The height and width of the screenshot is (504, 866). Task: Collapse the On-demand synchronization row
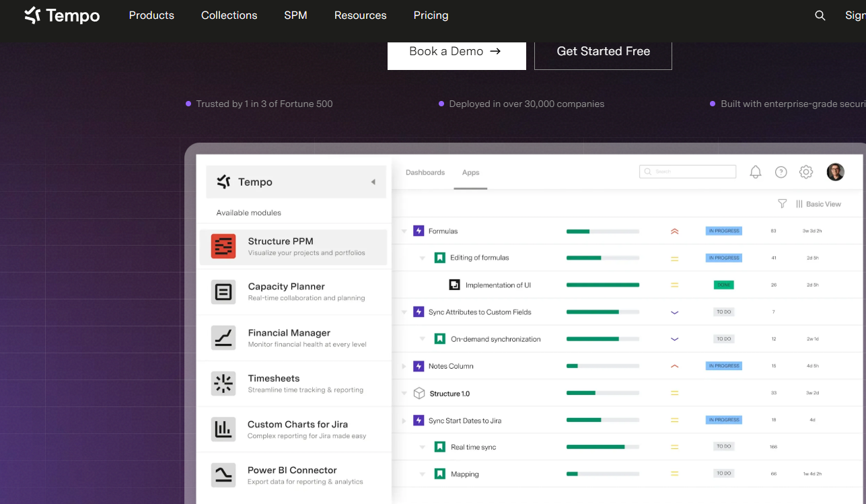pos(423,339)
